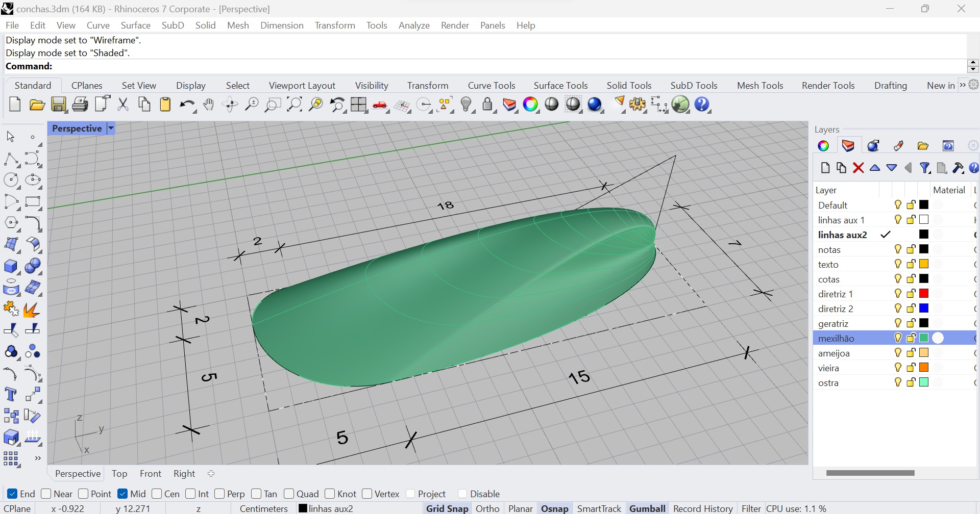Click the Render blue sphere icon
980x514 pixels.
point(595,105)
